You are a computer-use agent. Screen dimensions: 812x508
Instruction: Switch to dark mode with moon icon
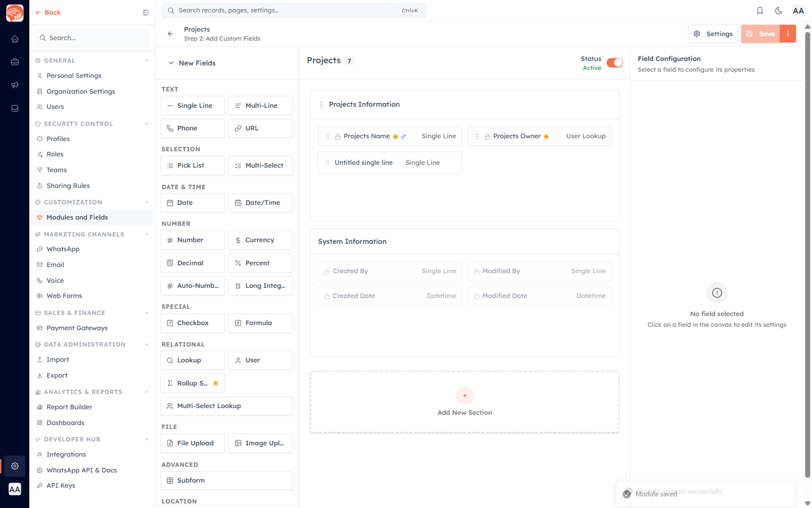[x=779, y=11]
